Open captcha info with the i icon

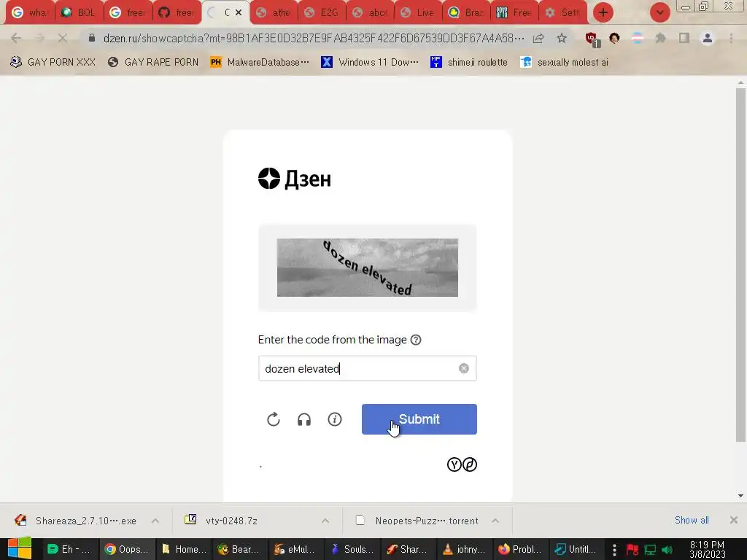(335, 419)
